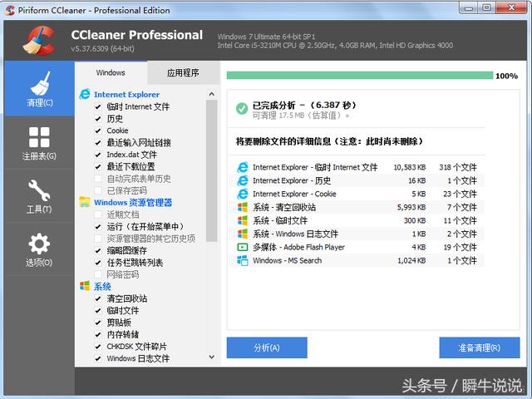The height and width of the screenshot is (399, 532).
Task: Click multimedia icon of Adobe Flash Player result
Action: tap(243, 247)
